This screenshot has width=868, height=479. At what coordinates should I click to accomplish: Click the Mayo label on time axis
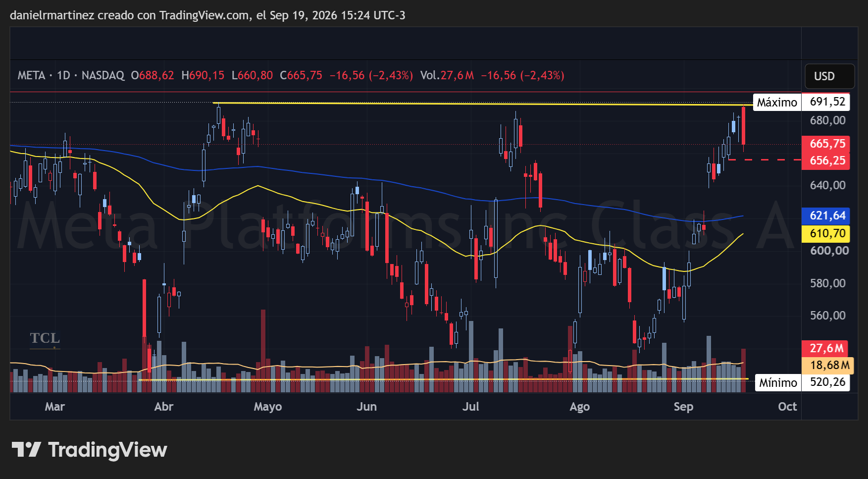click(x=268, y=407)
